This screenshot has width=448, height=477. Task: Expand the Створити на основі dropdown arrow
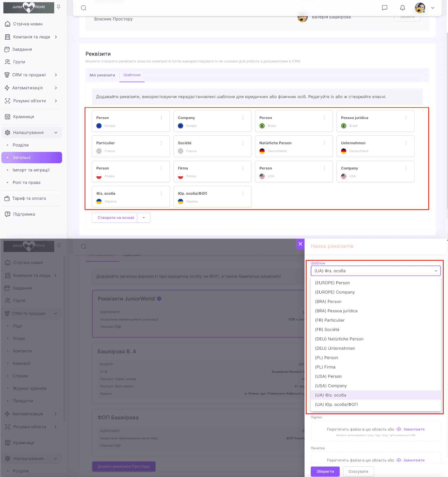pos(144,218)
